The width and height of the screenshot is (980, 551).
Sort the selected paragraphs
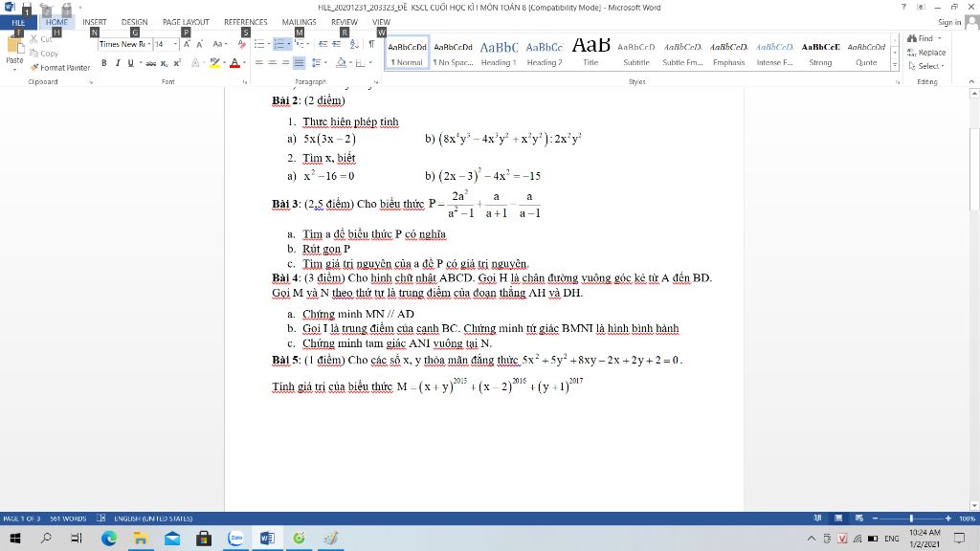point(354,44)
